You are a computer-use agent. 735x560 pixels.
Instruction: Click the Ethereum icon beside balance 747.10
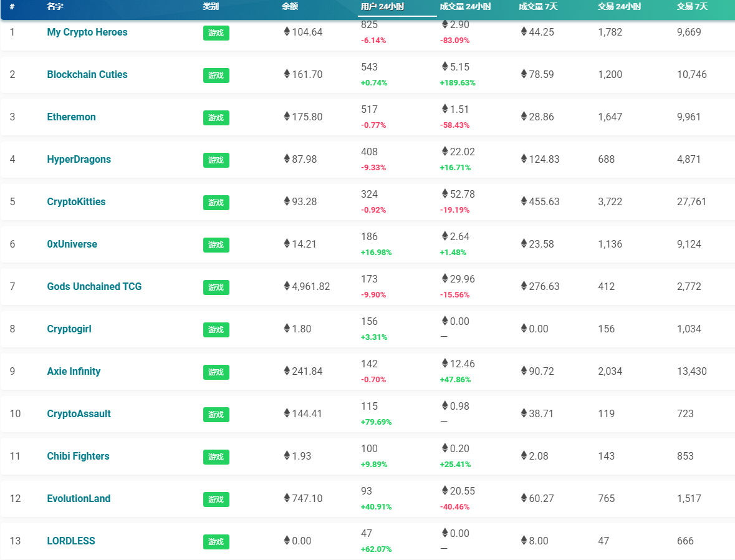(287, 498)
